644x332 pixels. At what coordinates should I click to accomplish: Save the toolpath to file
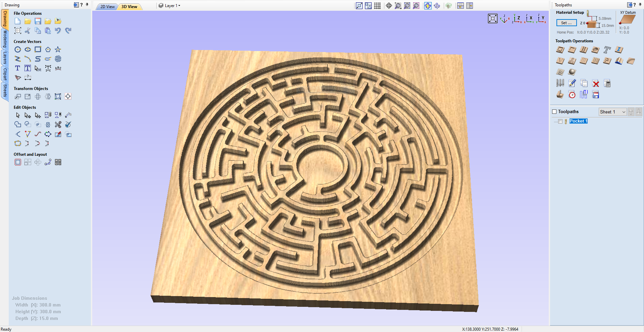595,94
